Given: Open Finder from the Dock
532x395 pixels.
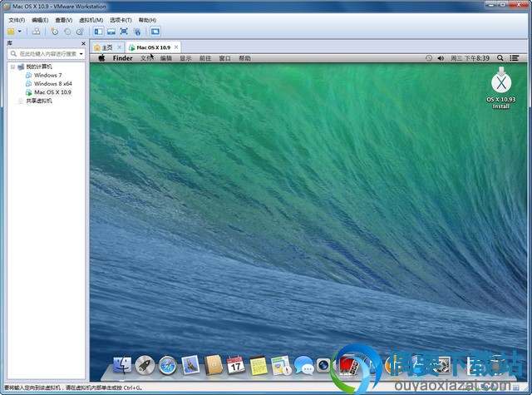Looking at the screenshot, I should pyautogui.click(x=122, y=365).
